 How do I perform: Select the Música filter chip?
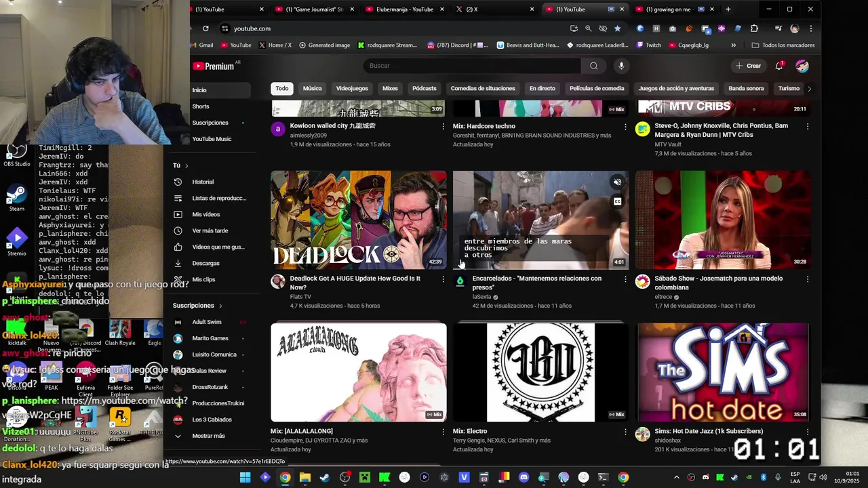[313, 89]
